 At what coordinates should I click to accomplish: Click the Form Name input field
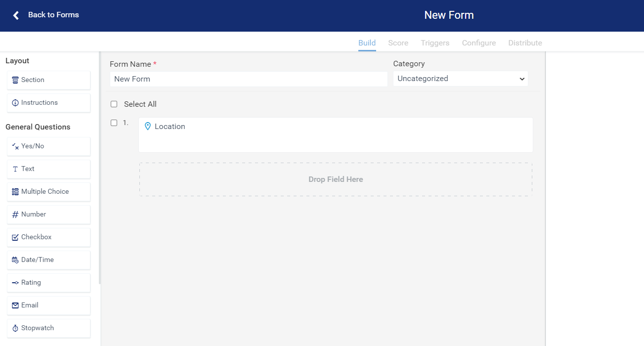point(248,79)
